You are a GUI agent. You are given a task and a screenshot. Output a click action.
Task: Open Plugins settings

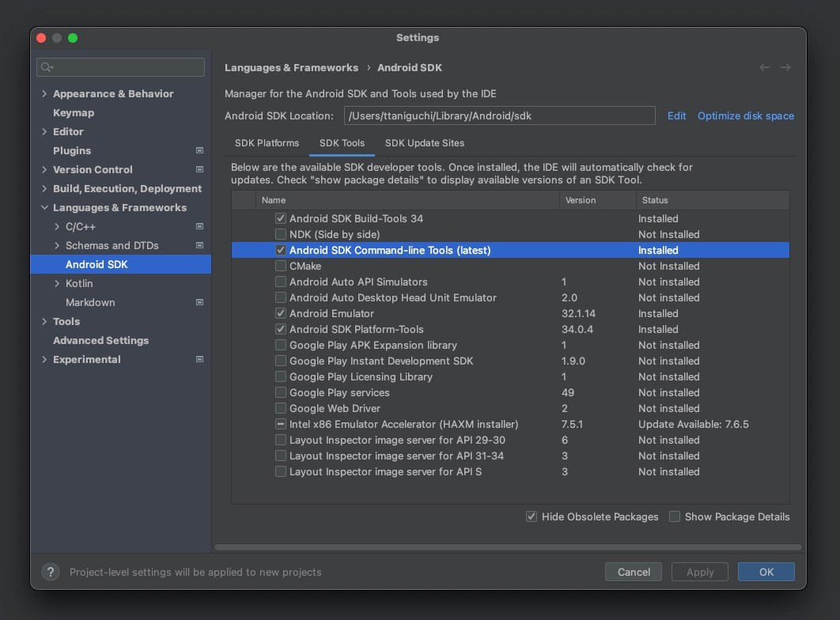[72, 151]
